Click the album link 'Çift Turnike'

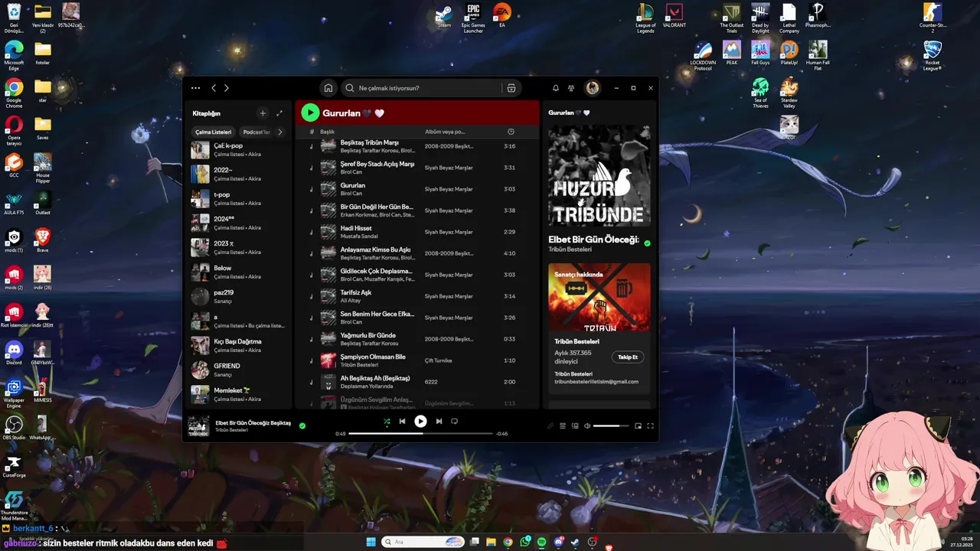point(439,360)
